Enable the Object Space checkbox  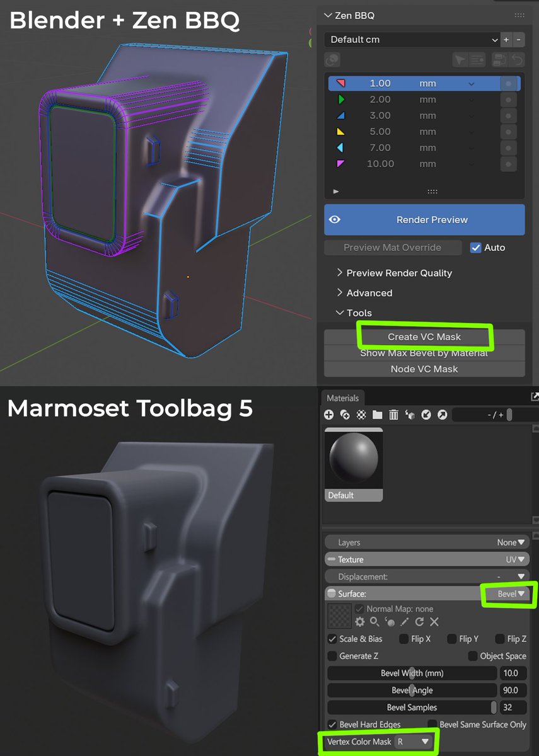click(x=473, y=656)
